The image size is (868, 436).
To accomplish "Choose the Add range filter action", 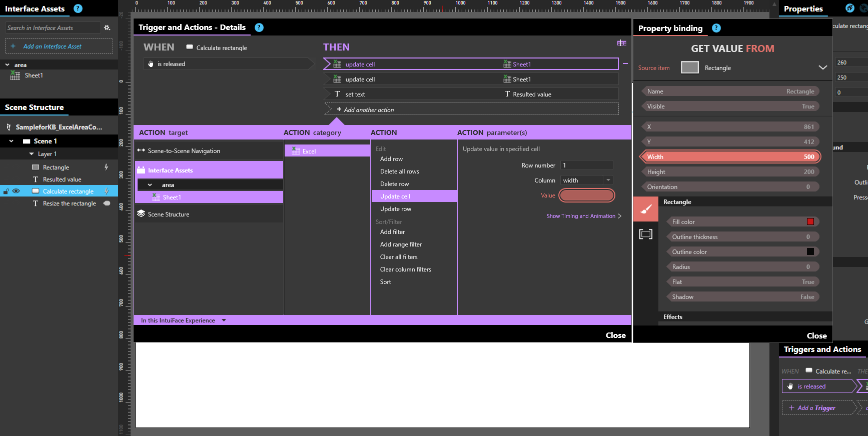I will [x=401, y=244].
